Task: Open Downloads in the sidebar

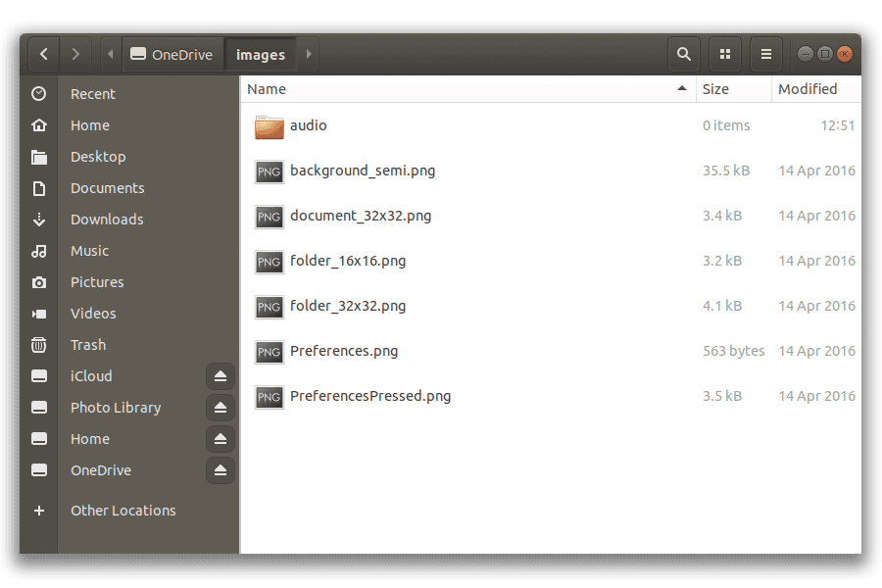Action: pyautogui.click(x=107, y=220)
